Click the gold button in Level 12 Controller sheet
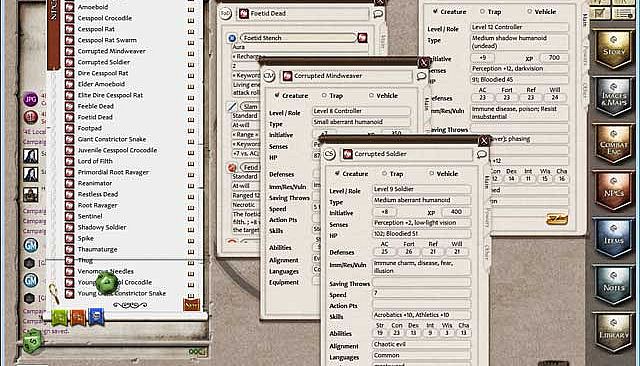640x366 pixels. pyautogui.click(x=557, y=219)
